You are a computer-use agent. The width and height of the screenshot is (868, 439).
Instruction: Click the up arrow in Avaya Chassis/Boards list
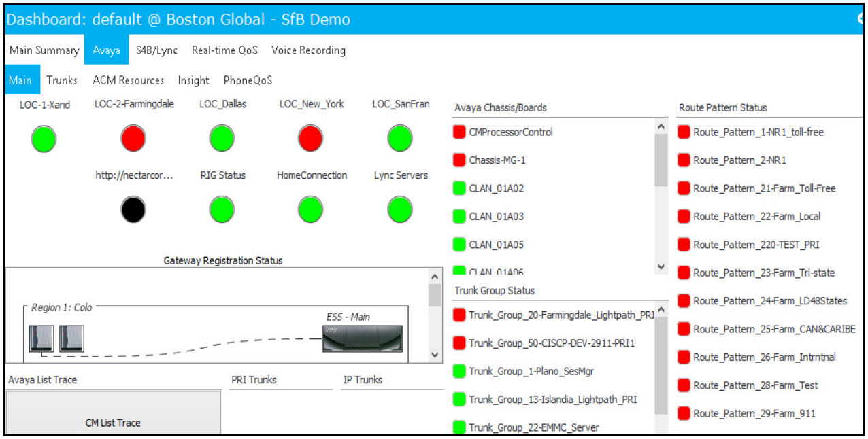[661, 126]
